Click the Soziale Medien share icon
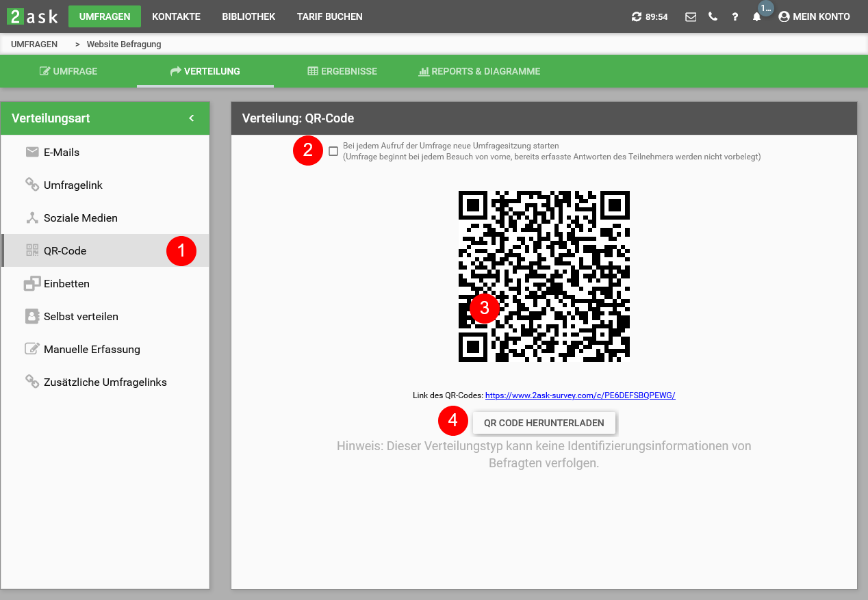Viewport: 868px width, 600px height. point(32,218)
